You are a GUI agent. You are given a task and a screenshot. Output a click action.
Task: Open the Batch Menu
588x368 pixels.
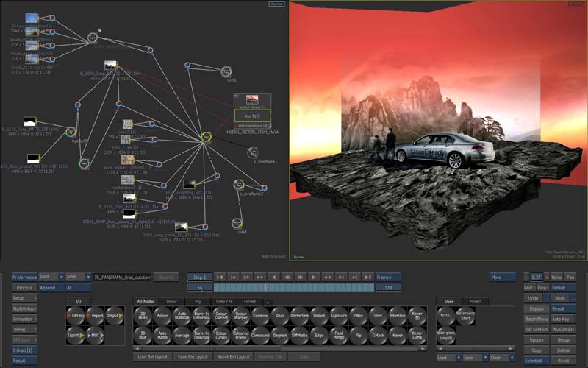coord(537,319)
